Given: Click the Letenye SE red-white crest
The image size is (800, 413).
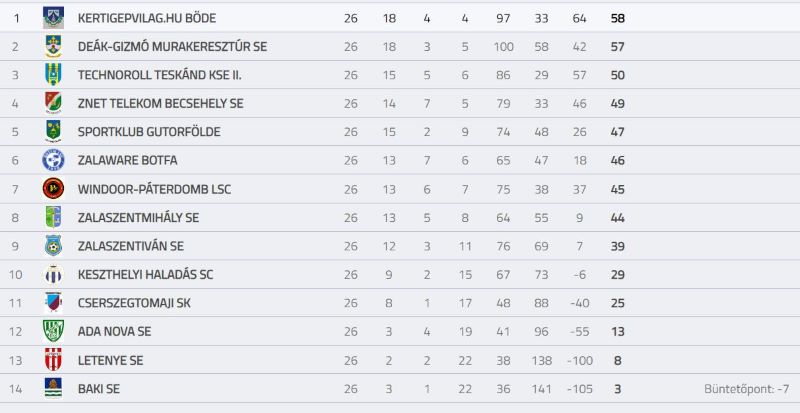Looking at the screenshot, I should click(53, 360).
